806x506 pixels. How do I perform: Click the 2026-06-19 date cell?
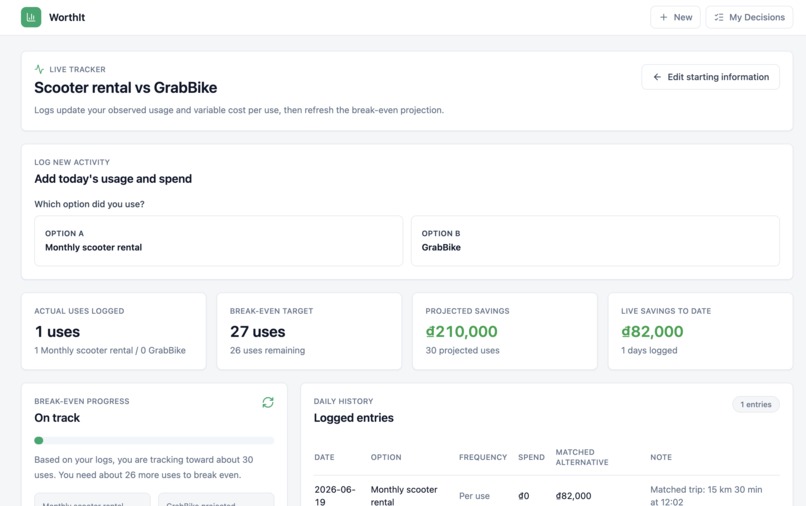tap(335, 496)
